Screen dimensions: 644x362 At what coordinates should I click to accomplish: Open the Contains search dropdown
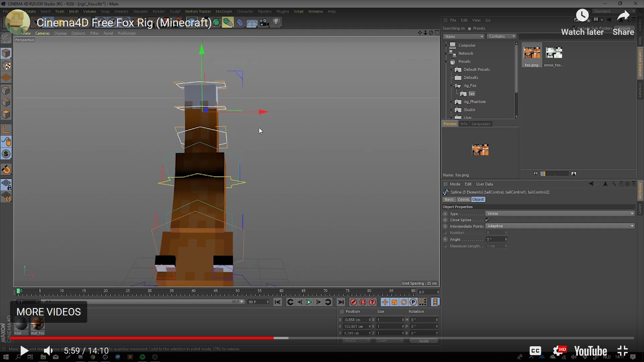501,36
